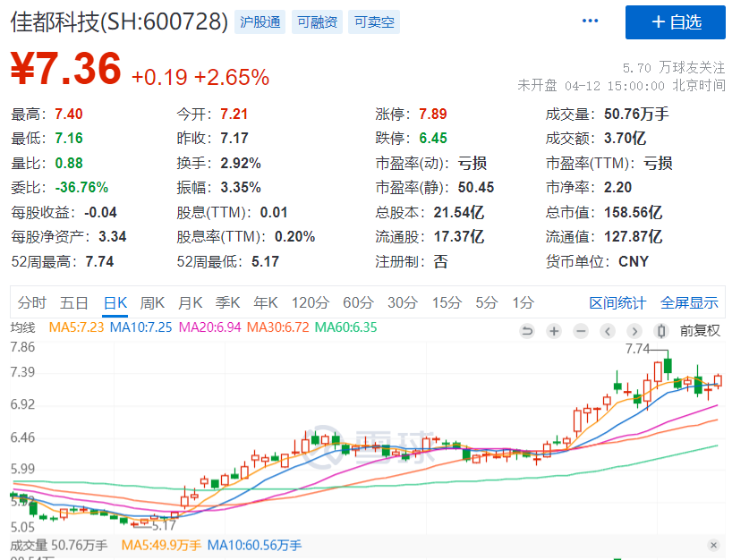Switch to the 五日 chart tab

(x=73, y=303)
